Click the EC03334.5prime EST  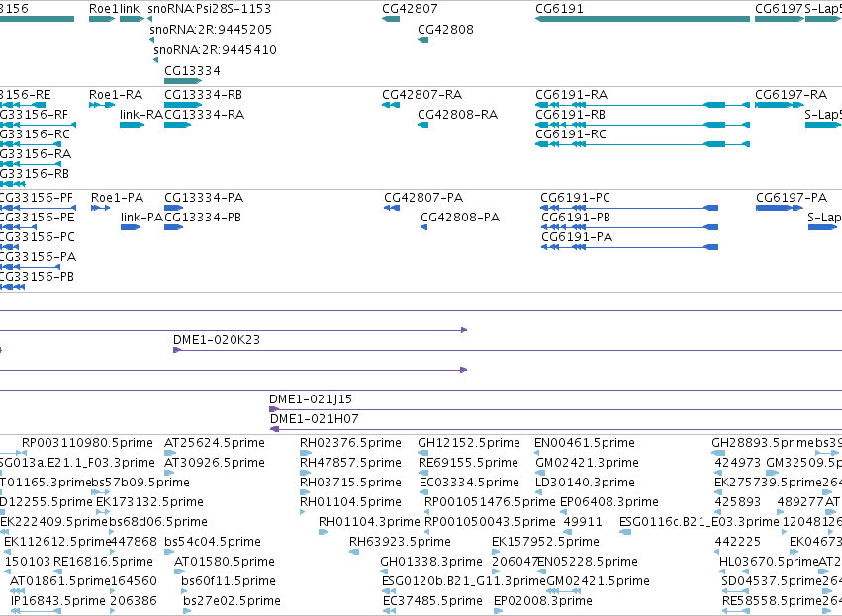pyautogui.click(x=422, y=492)
